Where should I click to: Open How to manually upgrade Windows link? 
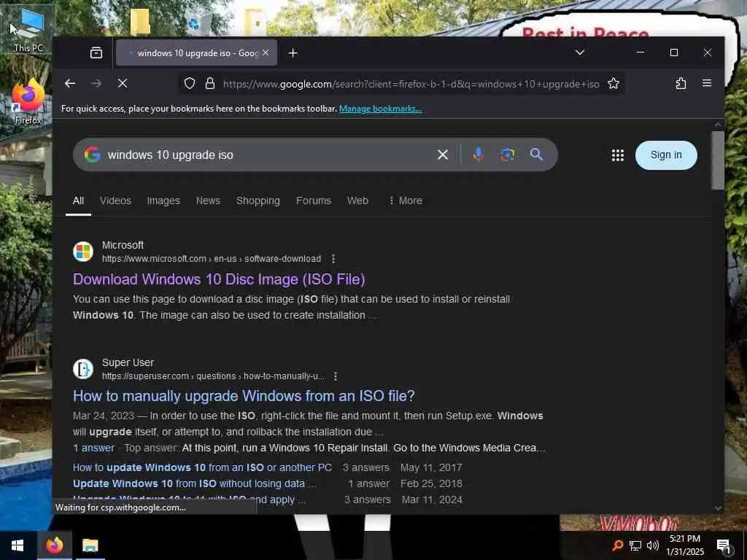(x=244, y=396)
